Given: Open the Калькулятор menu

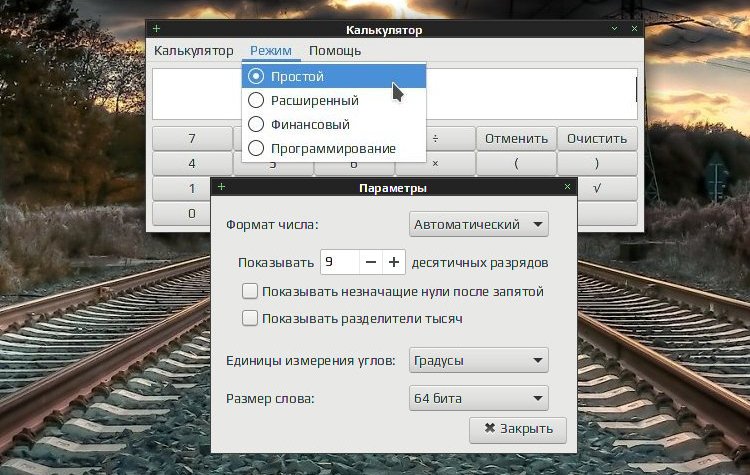Looking at the screenshot, I should tap(193, 51).
